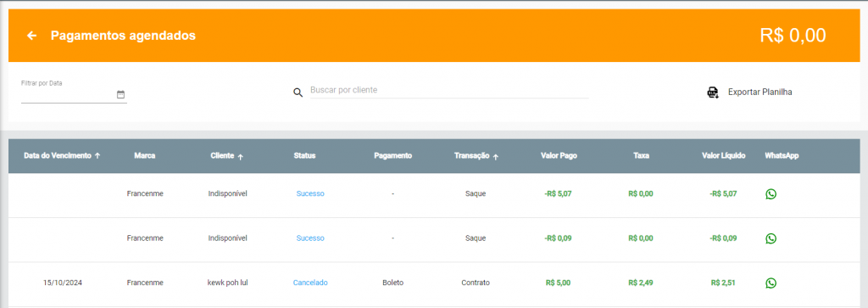Click the Pagamentos agendados title
This screenshot has width=868, height=308.
(124, 36)
